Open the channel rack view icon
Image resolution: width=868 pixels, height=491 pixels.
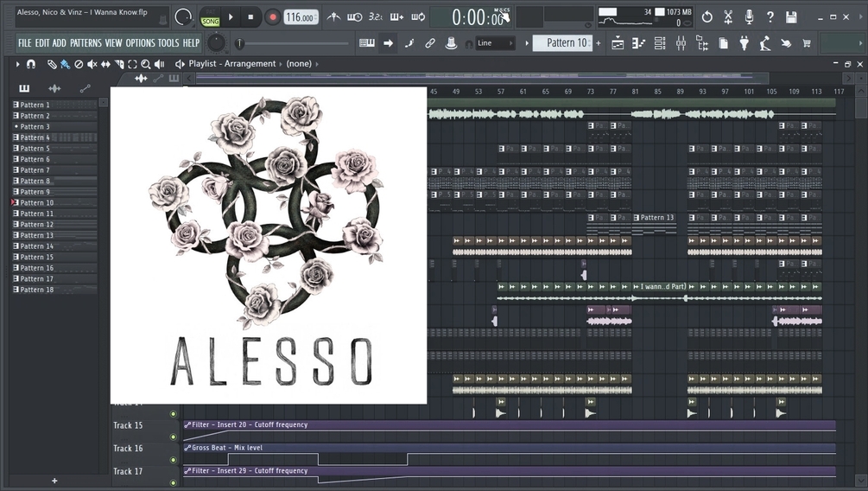tap(660, 43)
